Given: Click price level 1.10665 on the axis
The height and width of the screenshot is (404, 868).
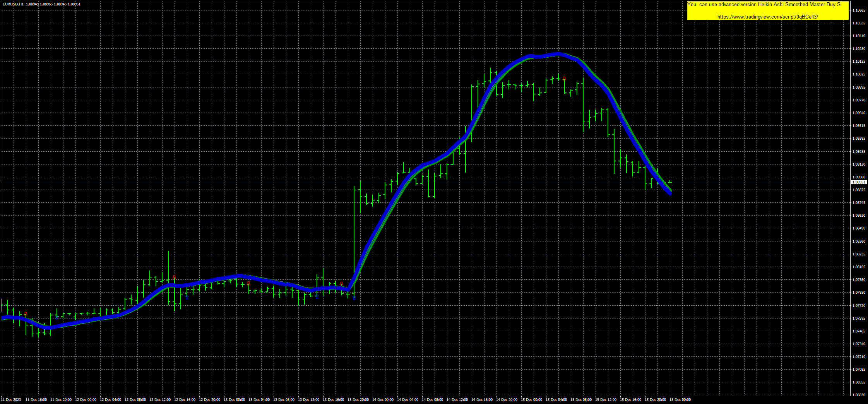Looking at the screenshot, I should [859, 10].
